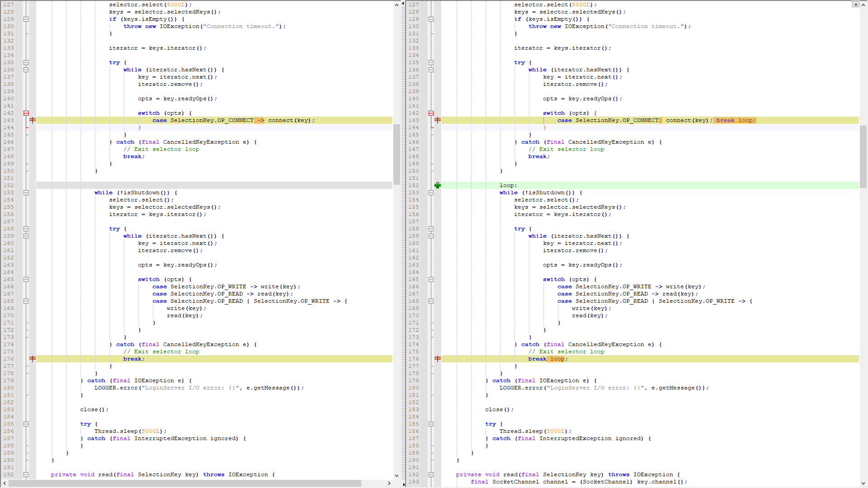This screenshot has height=488, width=868.
Task: Click 'selector.select();' on right pane line 154
Action: click(x=546, y=200)
